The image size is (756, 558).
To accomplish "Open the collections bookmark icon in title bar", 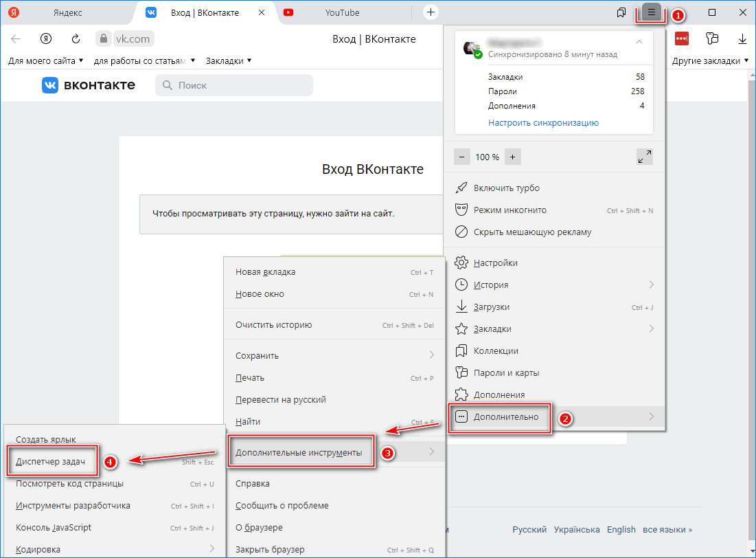I will 621,12.
